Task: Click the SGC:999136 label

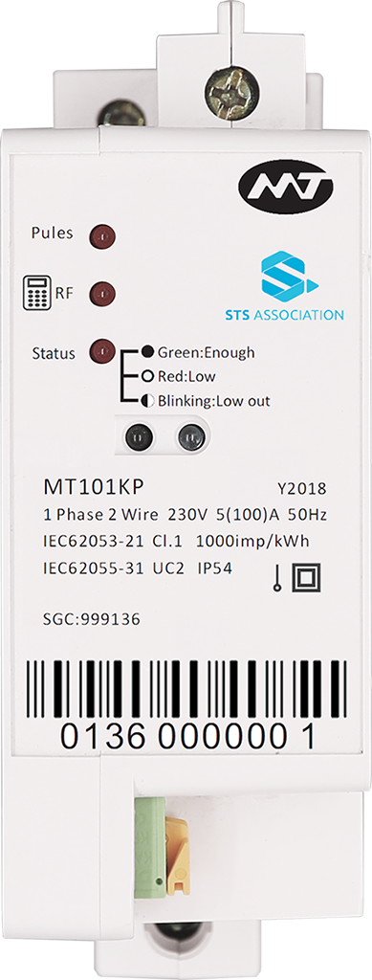Action: (92, 619)
